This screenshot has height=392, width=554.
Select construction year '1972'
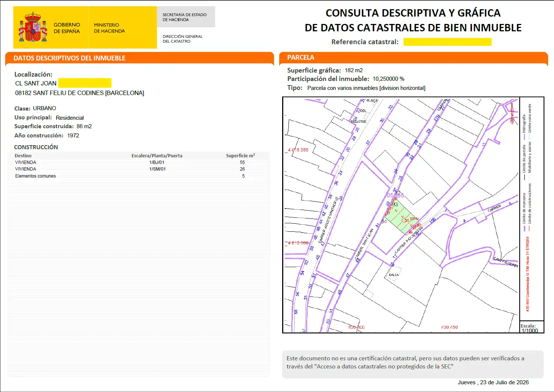73,136
